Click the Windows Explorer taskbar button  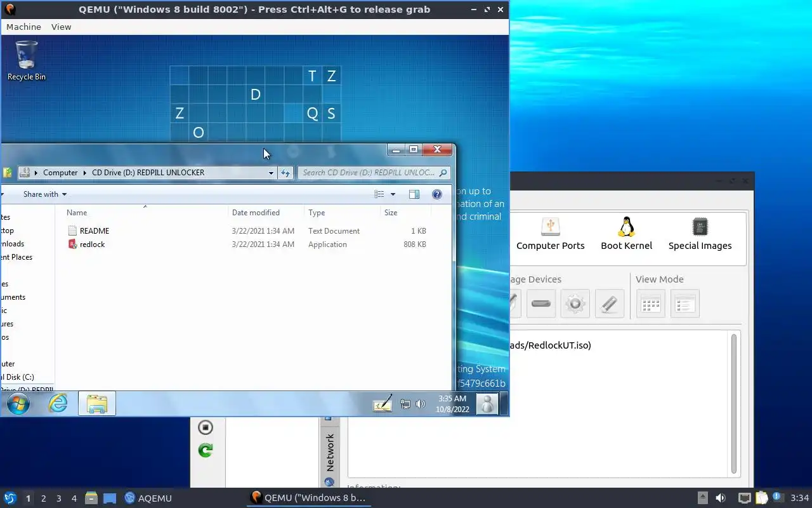pyautogui.click(x=97, y=404)
